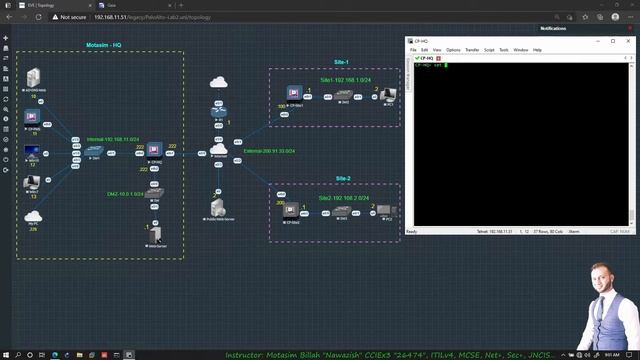Screen dimensions: 640x360
Task: Click the Internet cloud node
Action: [218, 149]
